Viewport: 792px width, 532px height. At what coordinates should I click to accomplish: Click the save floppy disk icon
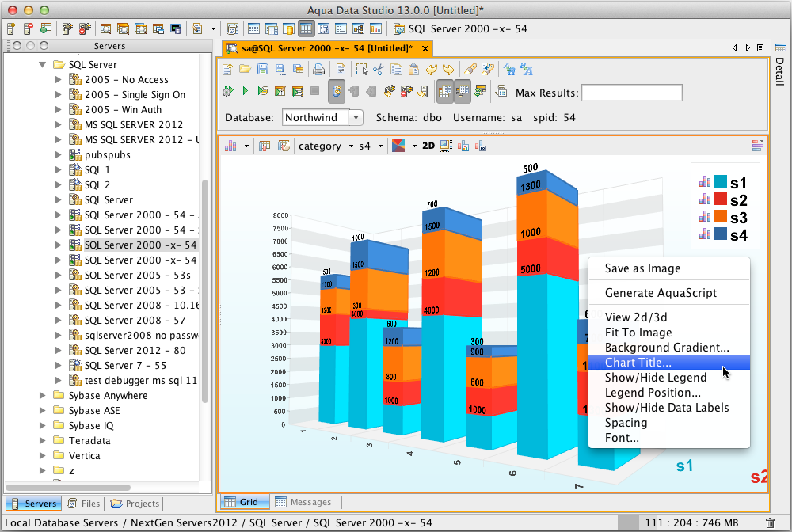click(263, 70)
